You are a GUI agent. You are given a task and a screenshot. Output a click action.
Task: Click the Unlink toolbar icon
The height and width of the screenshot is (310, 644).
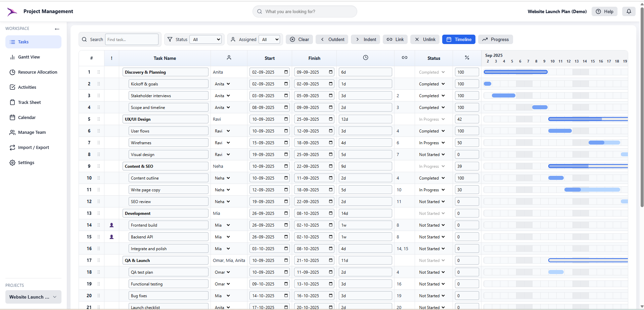pyautogui.click(x=424, y=39)
